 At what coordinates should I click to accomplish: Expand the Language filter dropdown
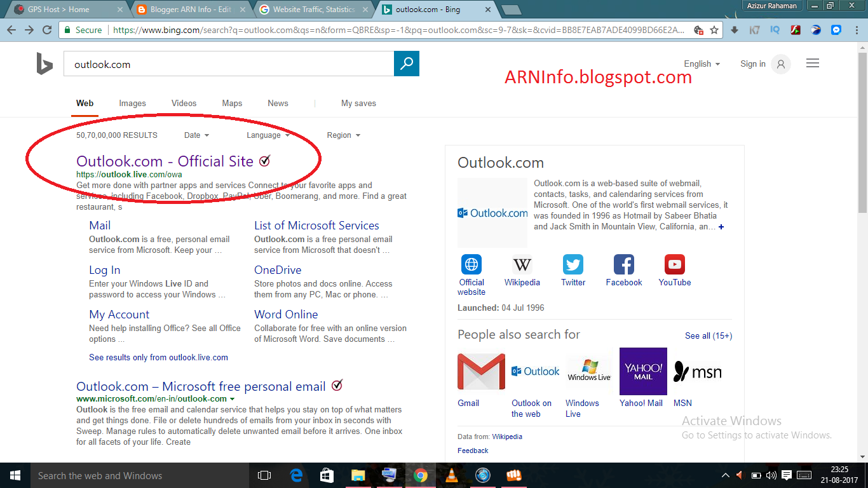click(268, 135)
